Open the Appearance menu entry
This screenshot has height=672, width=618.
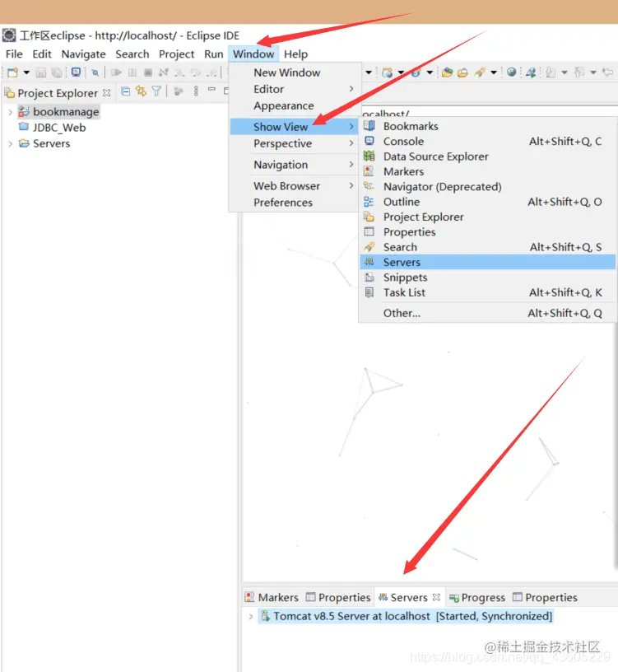tap(295, 106)
